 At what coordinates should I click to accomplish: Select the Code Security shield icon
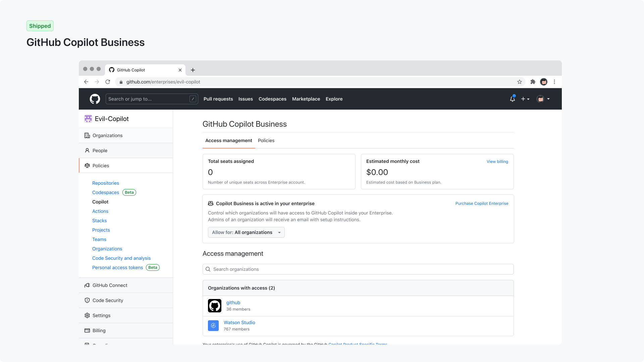(x=87, y=300)
